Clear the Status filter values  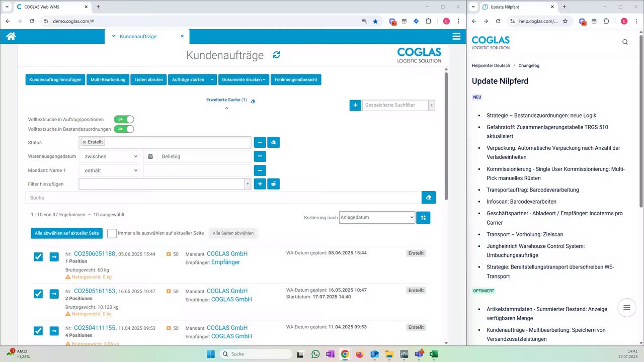(x=273, y=142)
